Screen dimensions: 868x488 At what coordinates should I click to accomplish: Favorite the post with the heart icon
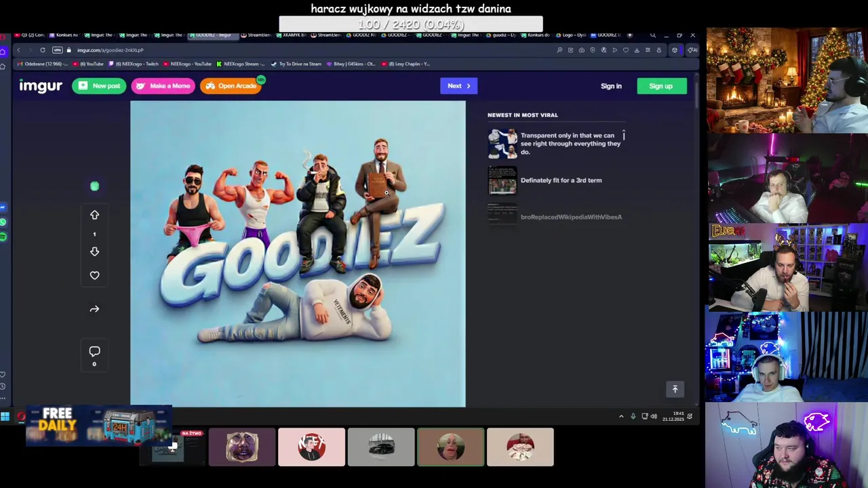point(94,275)
